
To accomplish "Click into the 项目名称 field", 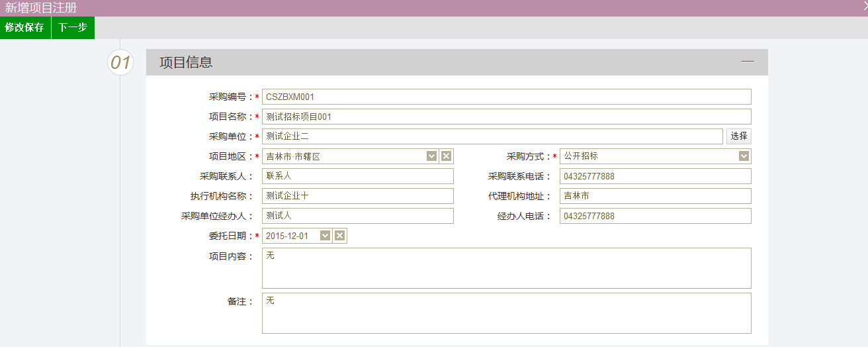I will pyautogui.click(x=506, y=117).
